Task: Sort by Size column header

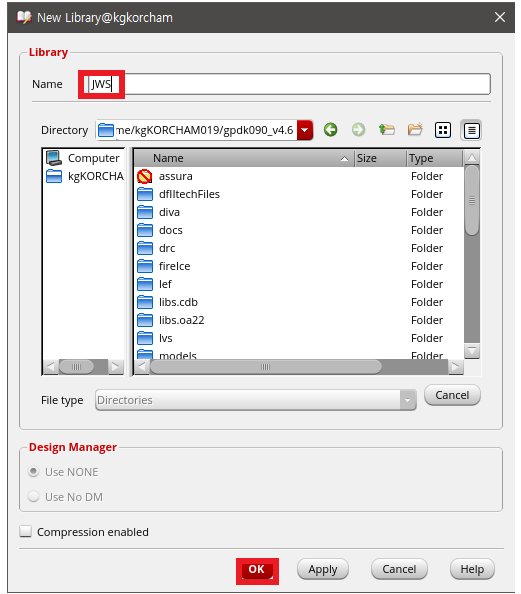Action: point(380,158)
